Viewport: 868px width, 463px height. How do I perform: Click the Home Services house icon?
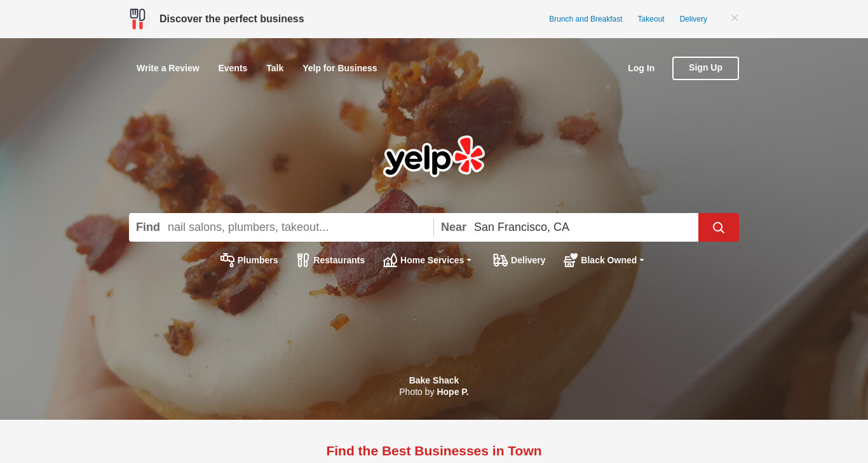[x=390, y=260]
